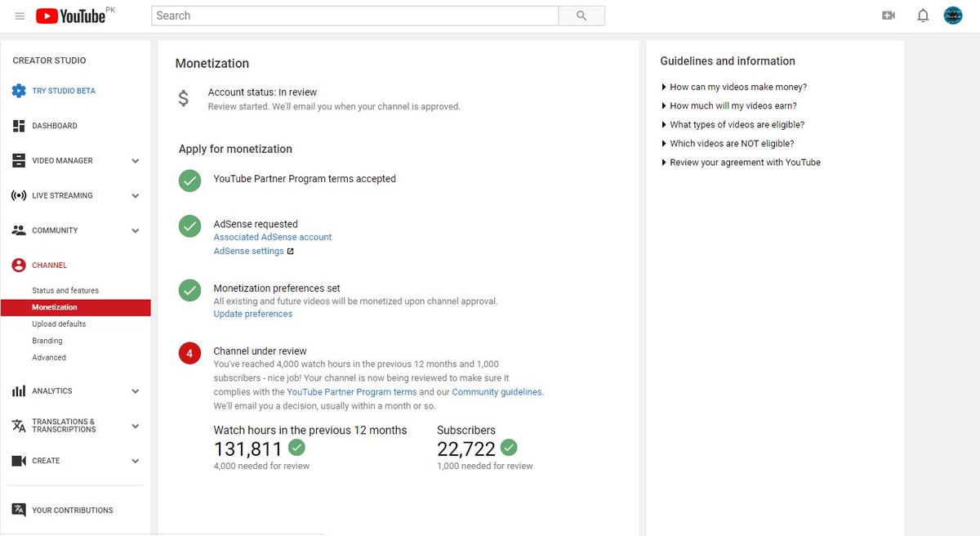Click the Community people icon
Image resolution: width=980 pixels, height=536 pixels.
pos(19,230)
